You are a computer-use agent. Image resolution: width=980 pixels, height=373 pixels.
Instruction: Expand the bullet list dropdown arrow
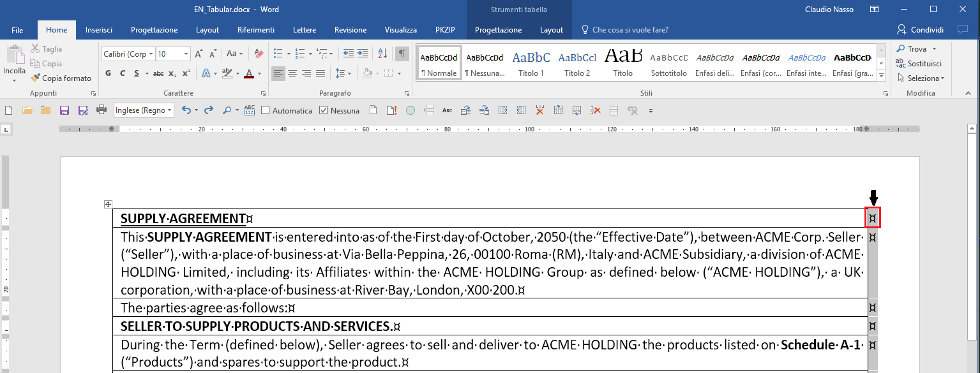(289, 54)
